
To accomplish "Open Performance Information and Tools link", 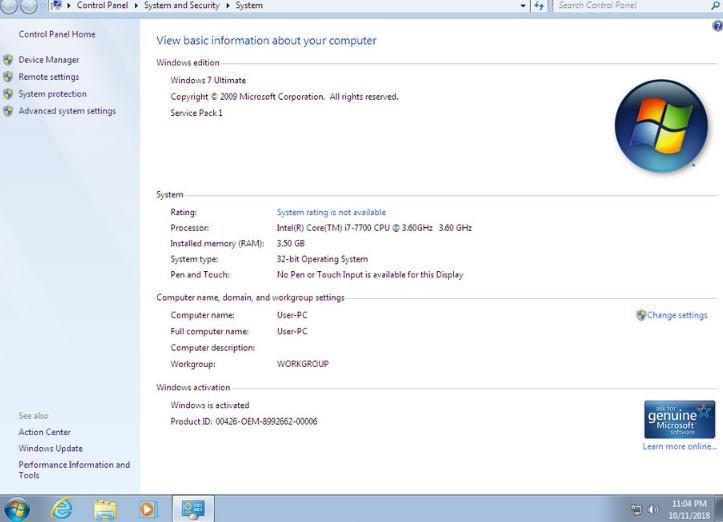I will pos(74,470).
